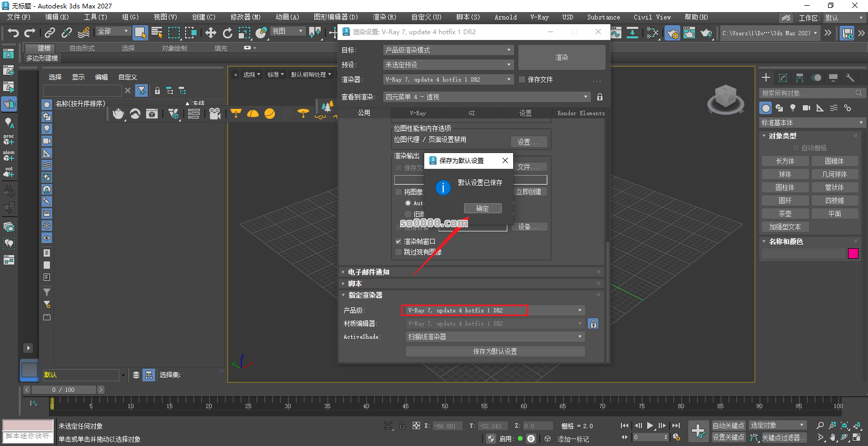This screenshot has height=446, width=868.
Task: Switch to the Modify command panel
Action: coord(783,78)
